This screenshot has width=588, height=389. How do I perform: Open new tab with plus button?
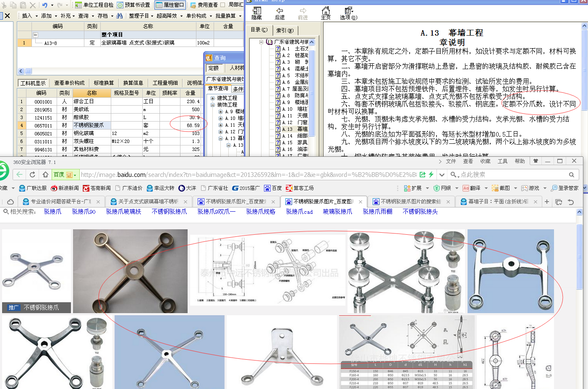[547, 202]
